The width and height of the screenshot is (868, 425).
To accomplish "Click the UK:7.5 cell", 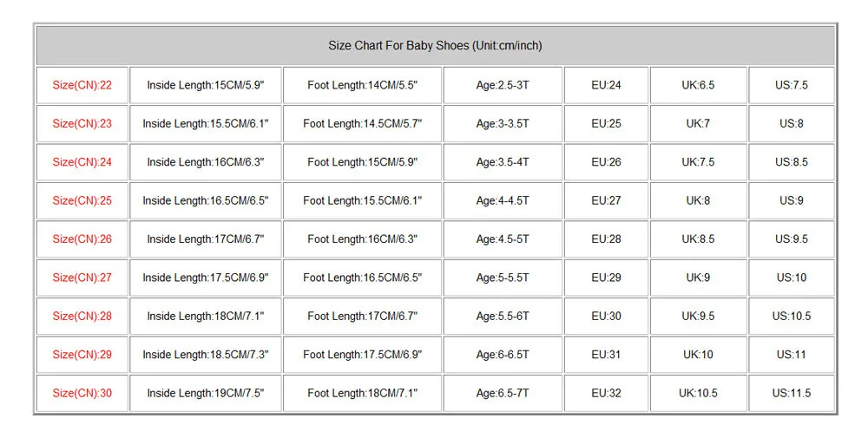I will point(698,162).
